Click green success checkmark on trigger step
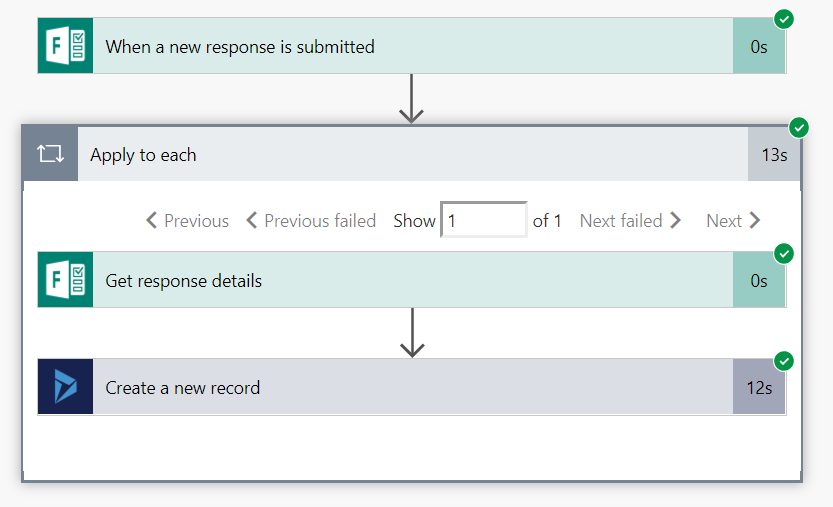The image size is (833, 507). tap(784, 19)
